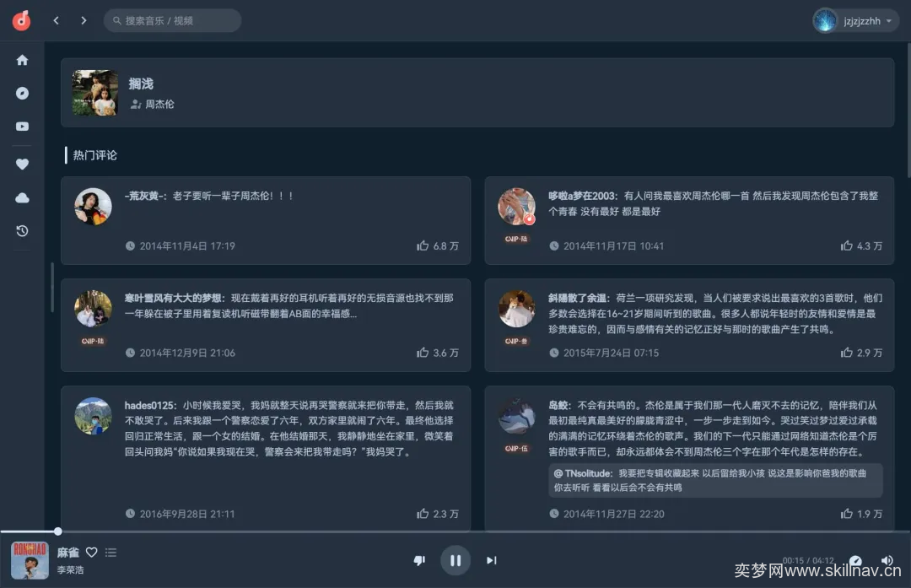Click the song title 搁浅
The width and height of the screenshot is (911, 588).
pyautogui.click(x=141, y=84)
